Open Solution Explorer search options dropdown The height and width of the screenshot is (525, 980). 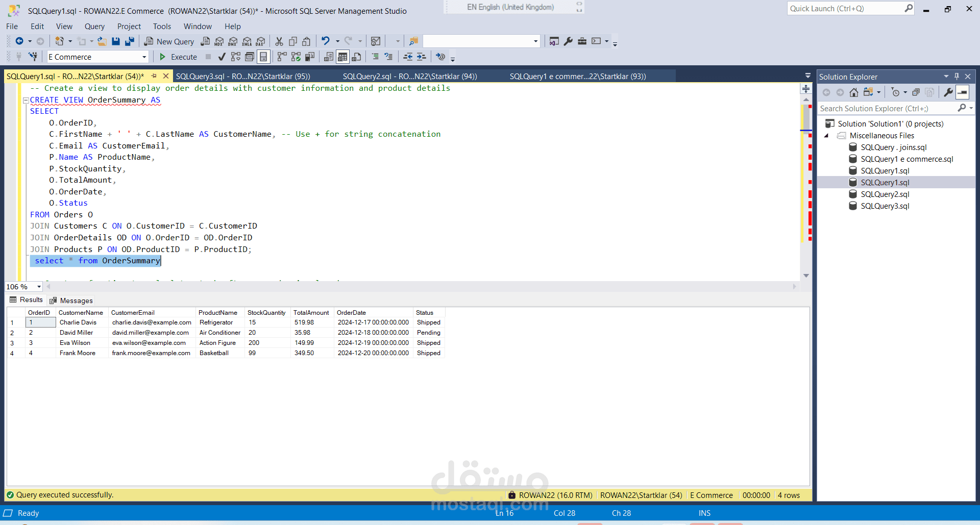[x=970, y=108]
